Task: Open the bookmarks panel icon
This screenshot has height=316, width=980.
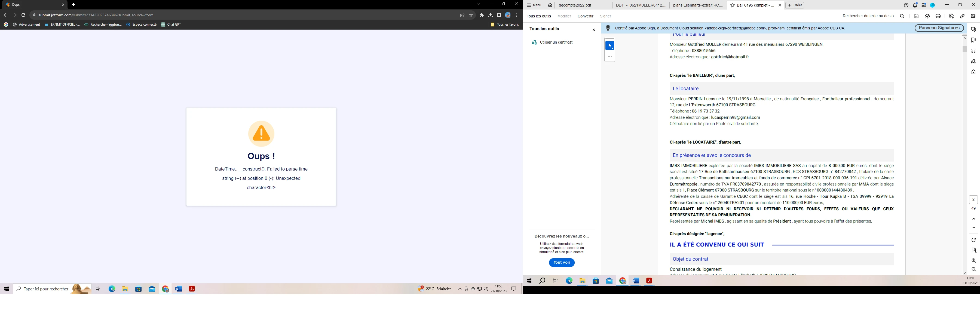Action: click(x=973, y=39)
